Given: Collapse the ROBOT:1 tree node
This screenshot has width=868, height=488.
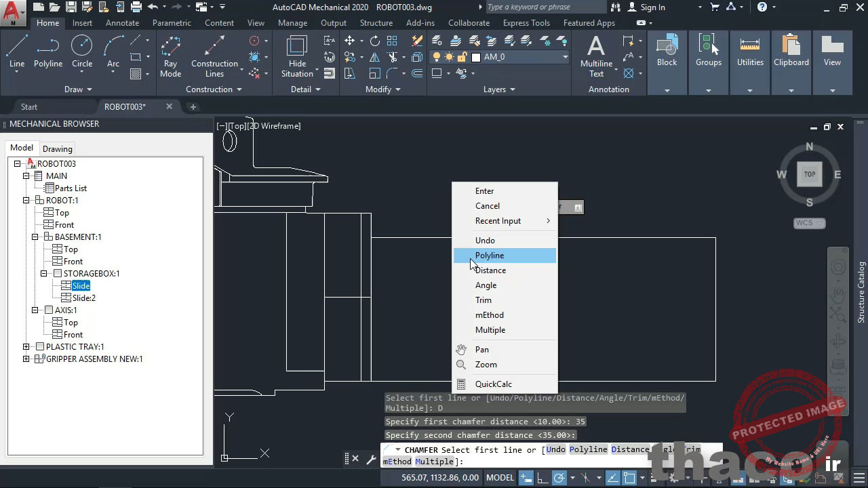Looking at the screenshot, I should [x=26, y=201].
